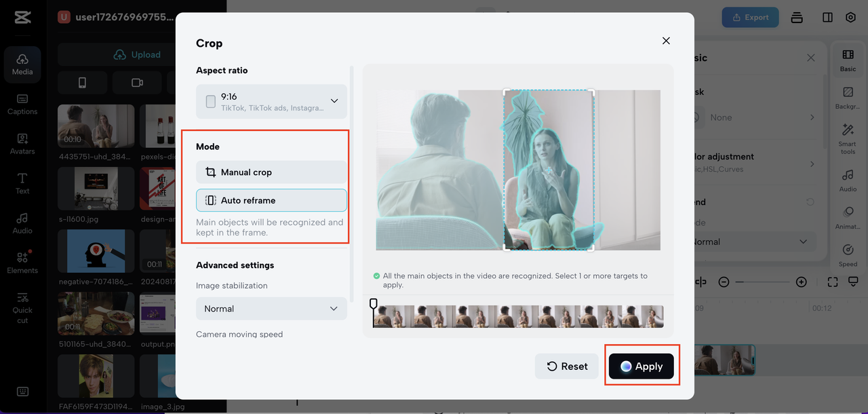868x414 pixels.
Task: Apply the crop settings
Action: 641,366
